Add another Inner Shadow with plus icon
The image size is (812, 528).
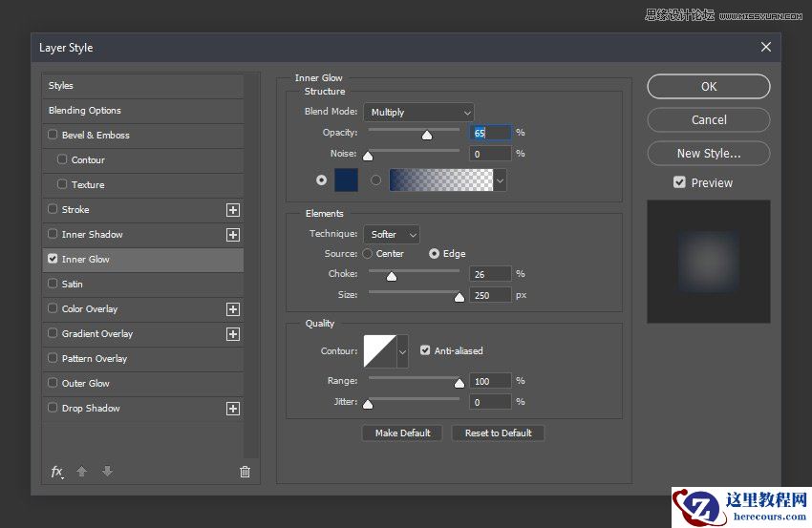point(232,235)
